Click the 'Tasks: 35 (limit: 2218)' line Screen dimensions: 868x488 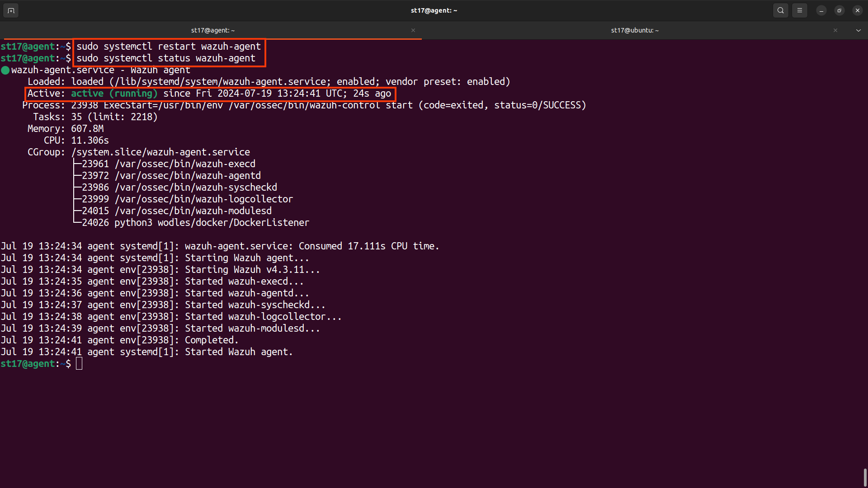pyautogui.click(x=95, y=117)
